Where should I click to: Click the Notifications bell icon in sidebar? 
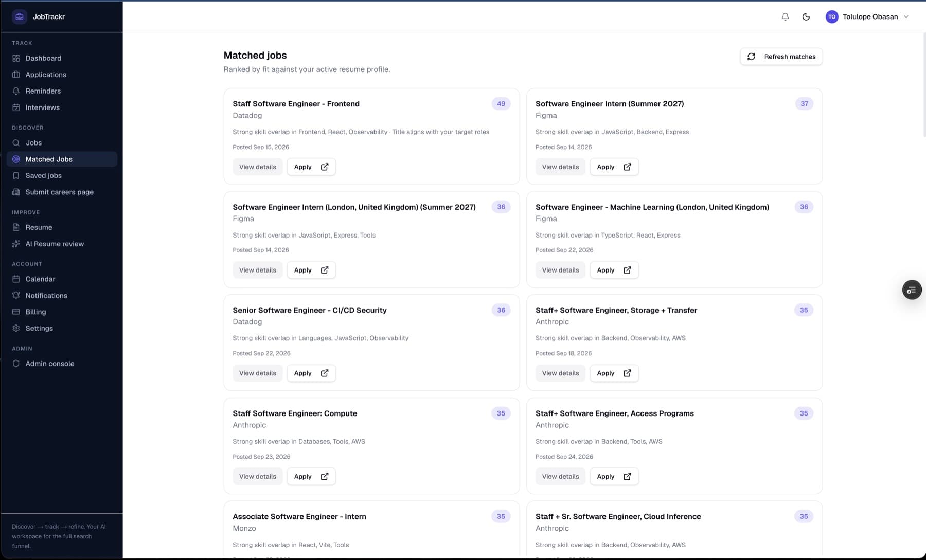click(16, 296)
